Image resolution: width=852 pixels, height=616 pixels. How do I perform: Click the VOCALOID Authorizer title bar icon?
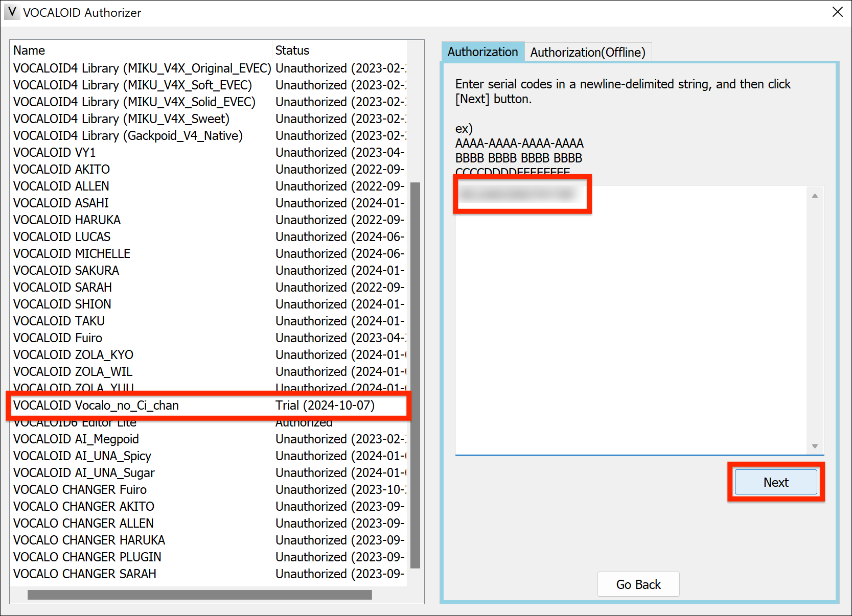tap(12, 12)
